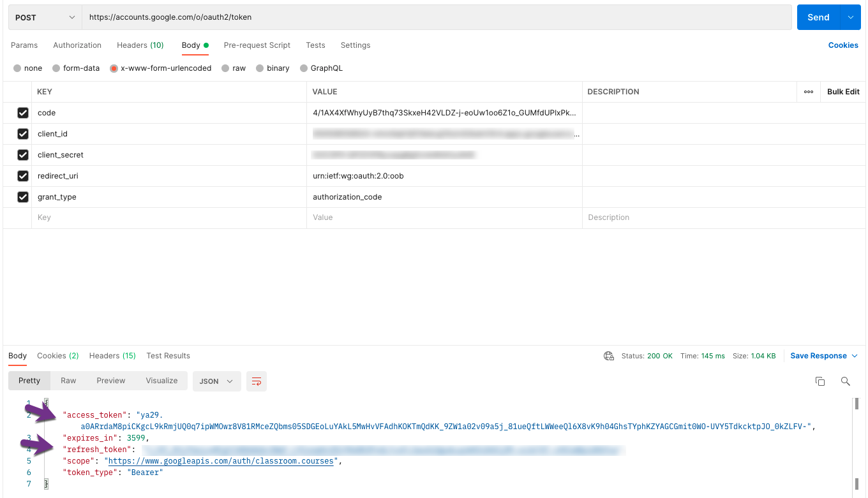The width and height of the screenshot is (868, 498).
Task: Copy the response body with the copy icon
Action: (x=820, y=381)
